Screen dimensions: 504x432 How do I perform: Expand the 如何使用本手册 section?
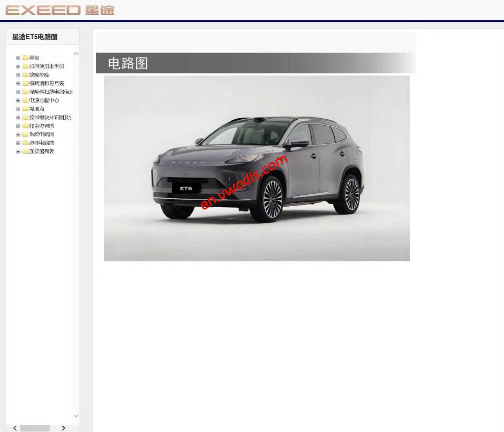[x=18, y=66]
